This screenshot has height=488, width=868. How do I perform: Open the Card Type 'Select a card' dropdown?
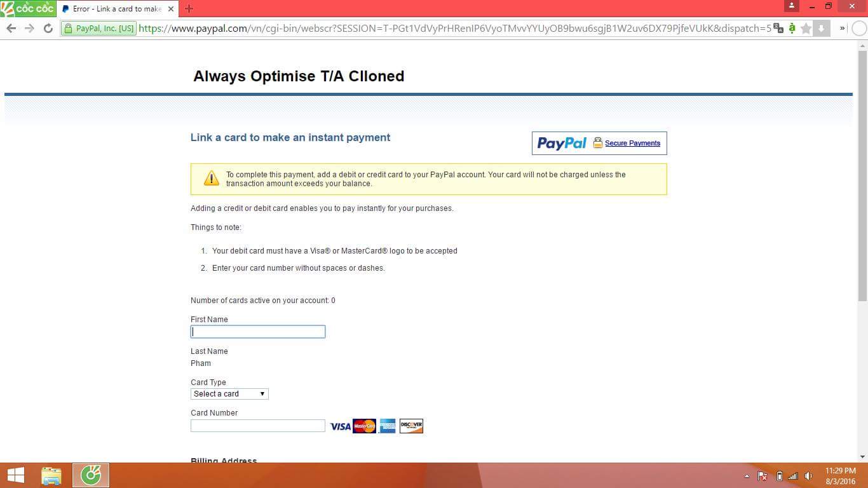229,394
